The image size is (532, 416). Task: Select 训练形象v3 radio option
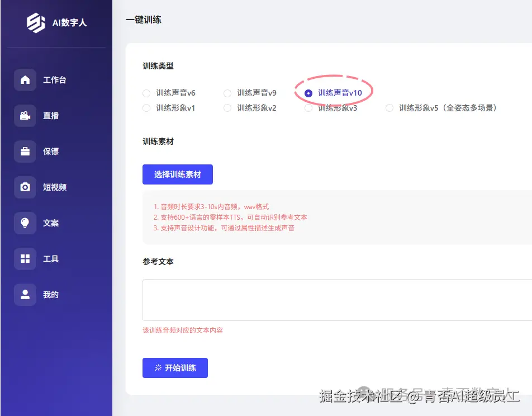tap(308, 108)
